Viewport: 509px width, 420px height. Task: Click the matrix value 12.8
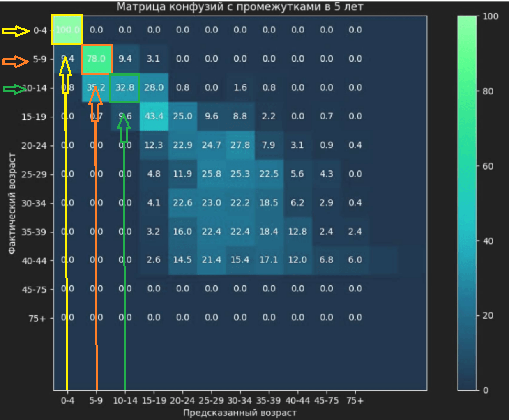[297, 232]
